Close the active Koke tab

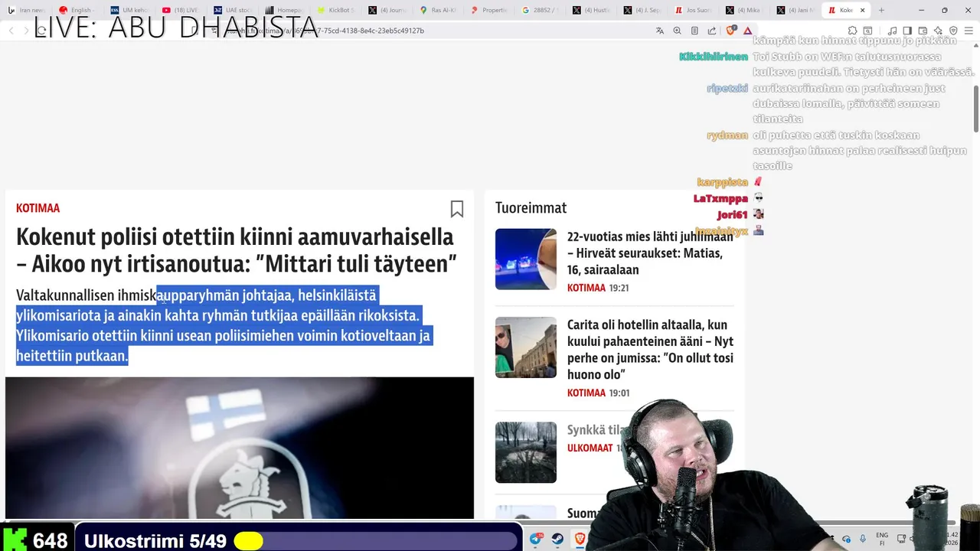(x=862, y=10)
